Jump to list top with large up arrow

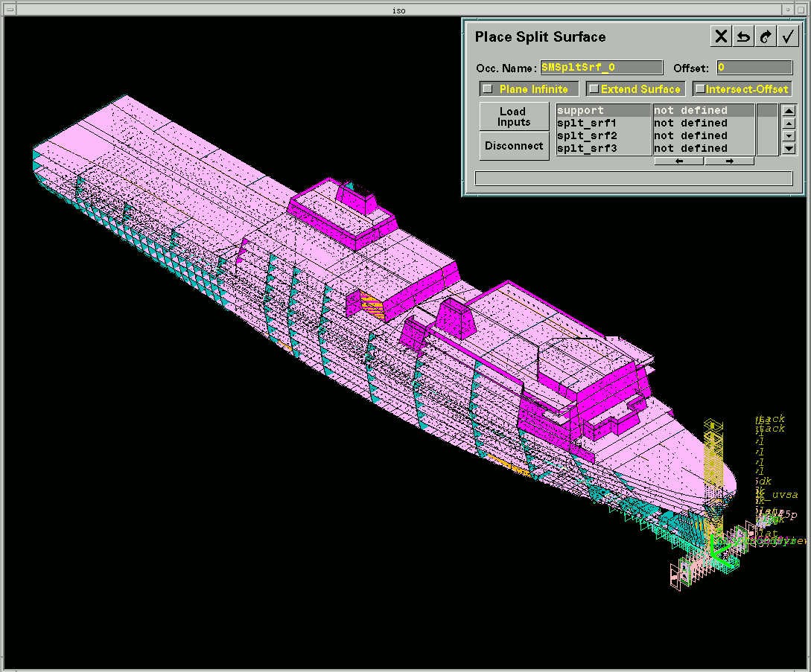coord(788,111)
